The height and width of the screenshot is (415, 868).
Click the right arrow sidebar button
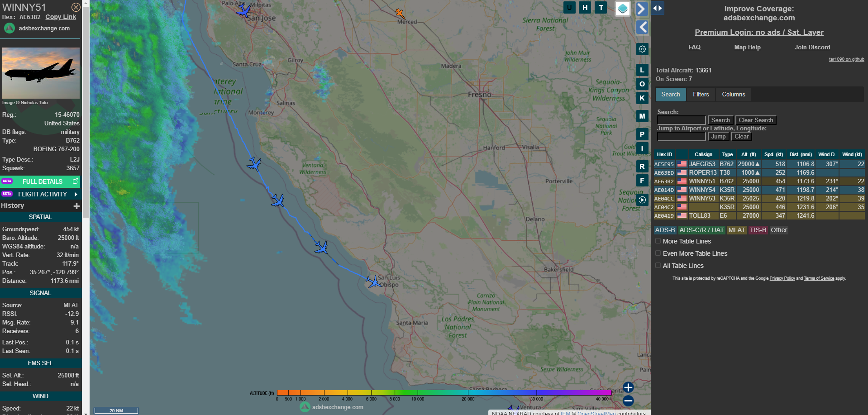(642, 9)
